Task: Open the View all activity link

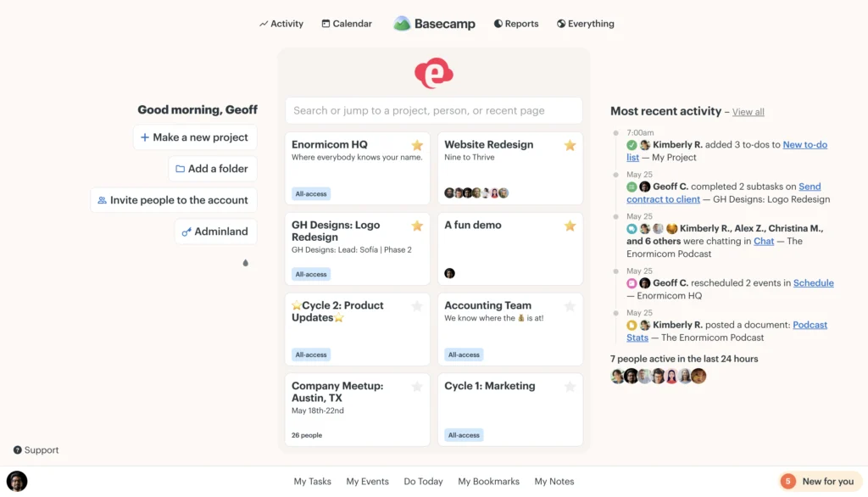Action: (748, 112)
